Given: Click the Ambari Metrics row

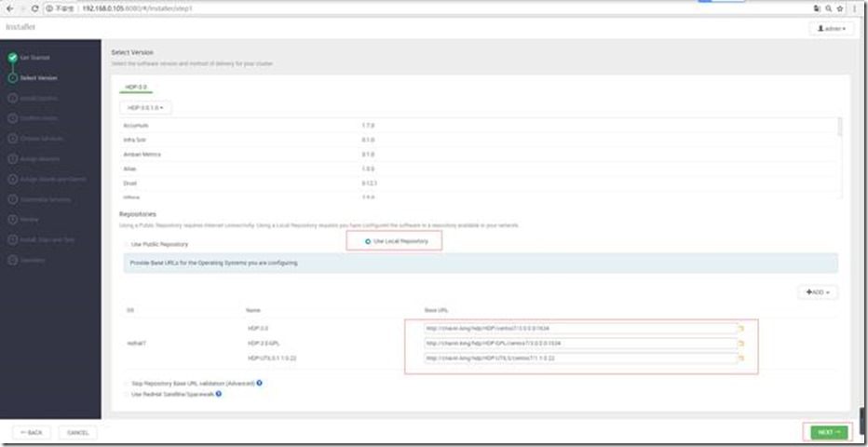Looking at the screenshot, I should [479, 155].
